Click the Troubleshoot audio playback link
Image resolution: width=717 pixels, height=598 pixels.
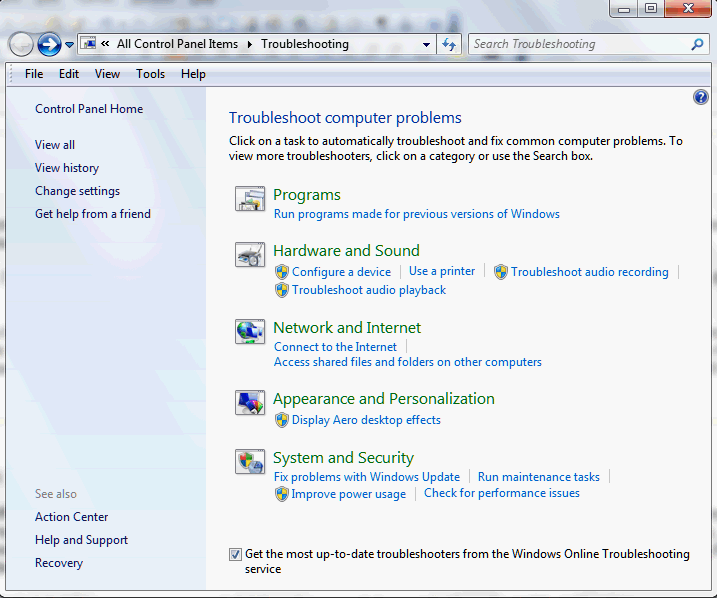369,290
